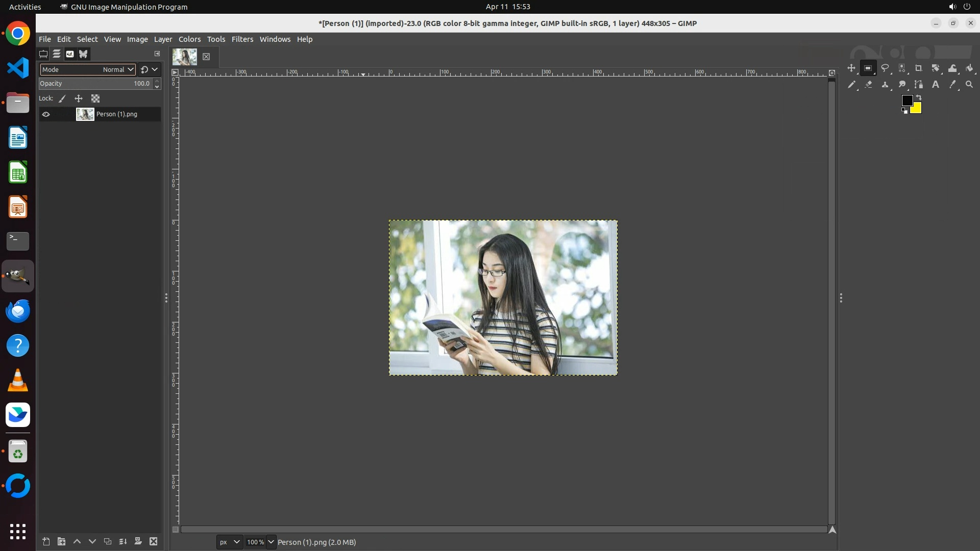
Task: Activate the Paths tool
Action: point(918,85)
